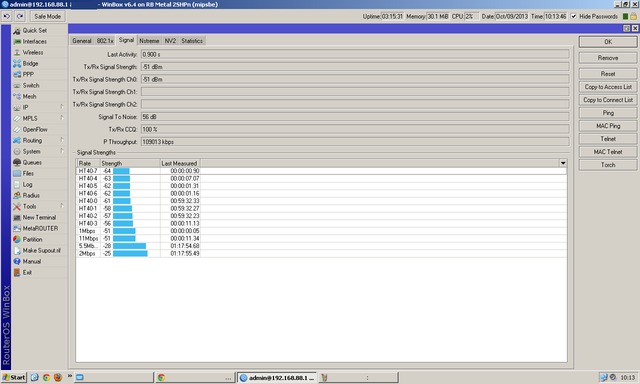Open the Queues section icon

click(x=17, y=162)
